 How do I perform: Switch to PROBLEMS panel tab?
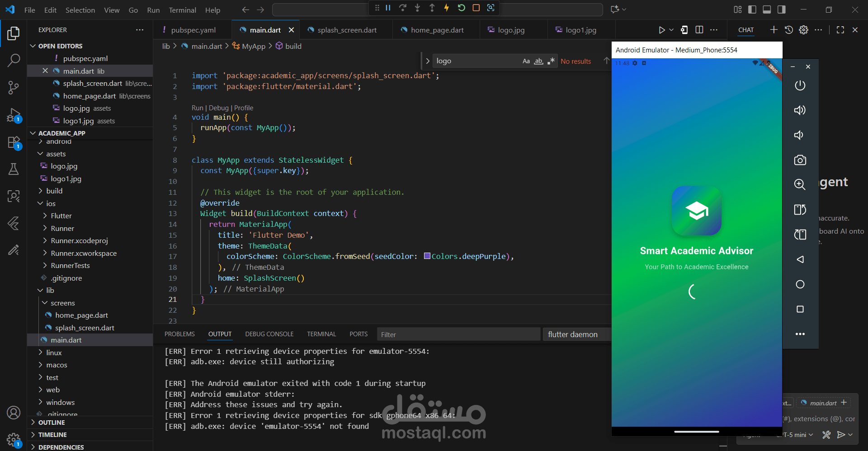tap(179, 334)
